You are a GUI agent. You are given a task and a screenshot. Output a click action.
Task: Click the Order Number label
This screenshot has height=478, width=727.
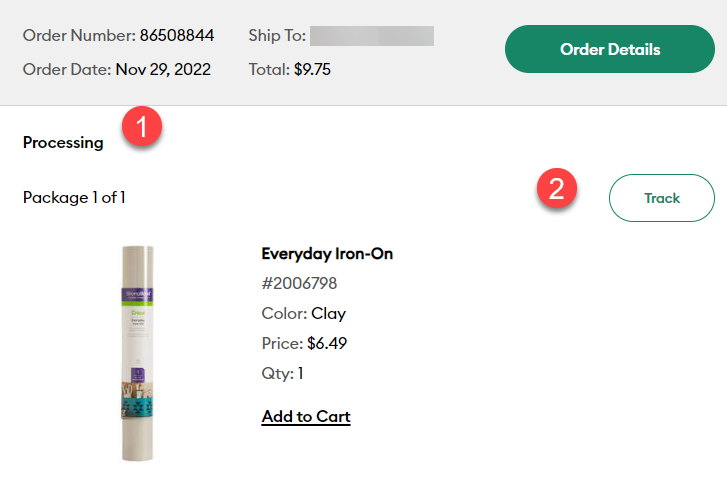point(79,36)
